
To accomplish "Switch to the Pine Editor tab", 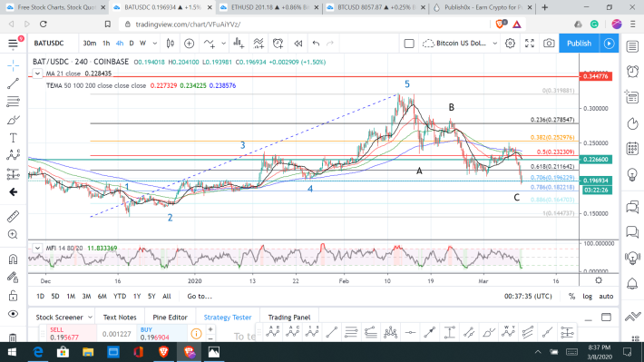I will 170,318.
